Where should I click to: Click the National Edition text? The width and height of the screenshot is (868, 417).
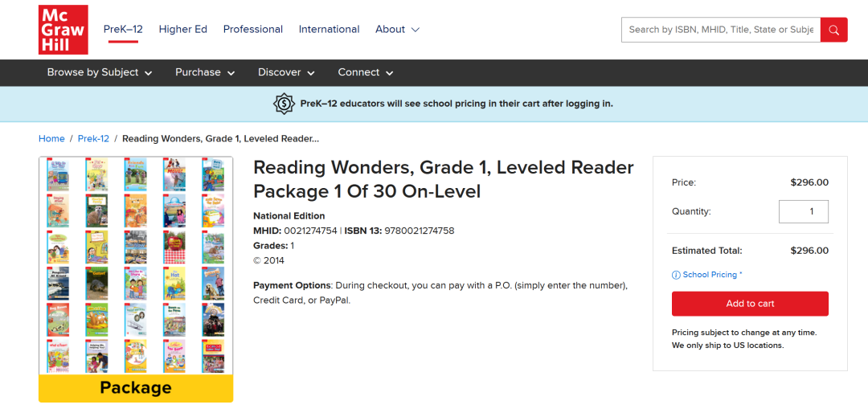[x=289, y=215]
